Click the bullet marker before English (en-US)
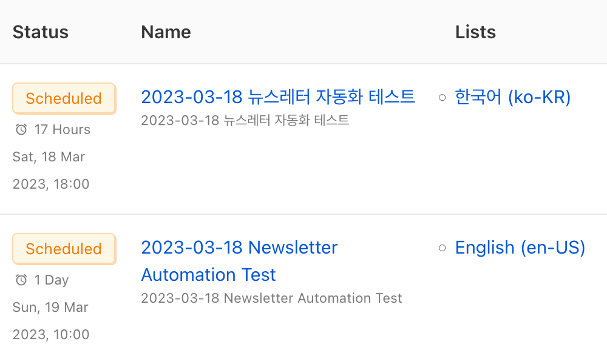 442,248
